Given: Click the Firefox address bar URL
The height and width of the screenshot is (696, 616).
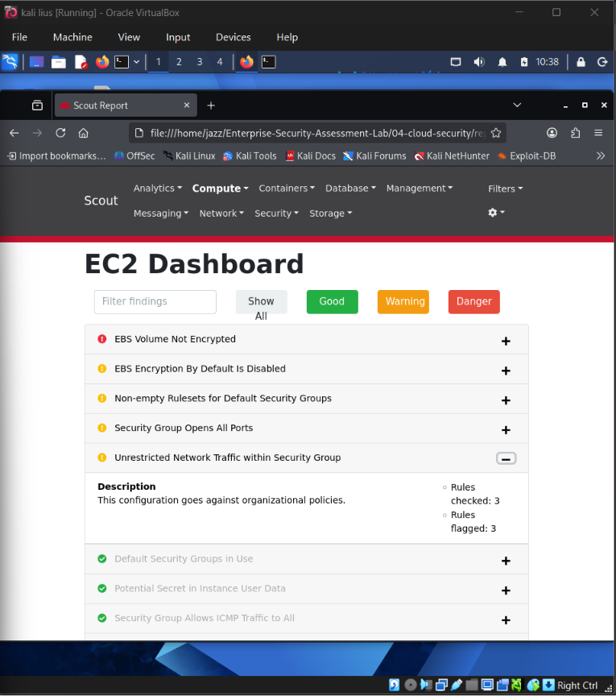Looking at the screenshot, I should point(317,133).
